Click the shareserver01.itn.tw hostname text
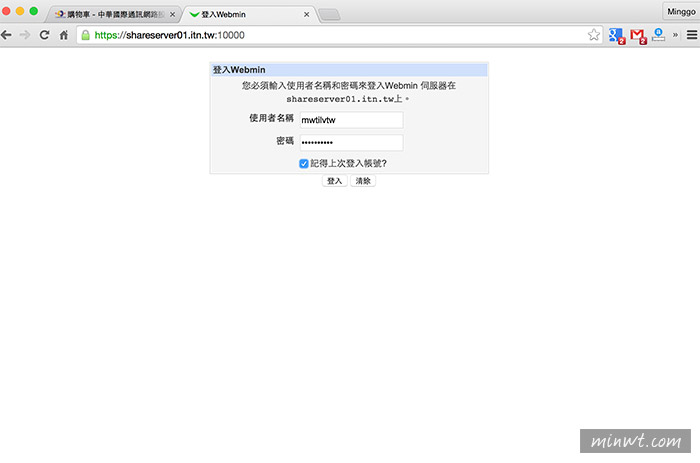This screenshot has width=700, height=463. click(x=339, y=99)
